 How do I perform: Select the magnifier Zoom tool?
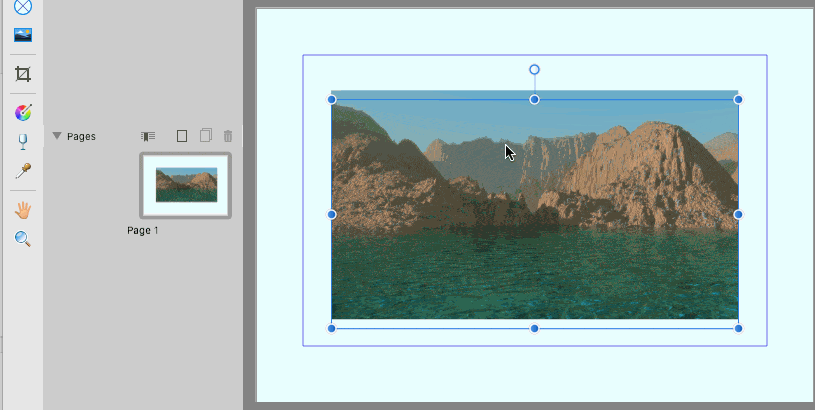click(x=22, y=239)
